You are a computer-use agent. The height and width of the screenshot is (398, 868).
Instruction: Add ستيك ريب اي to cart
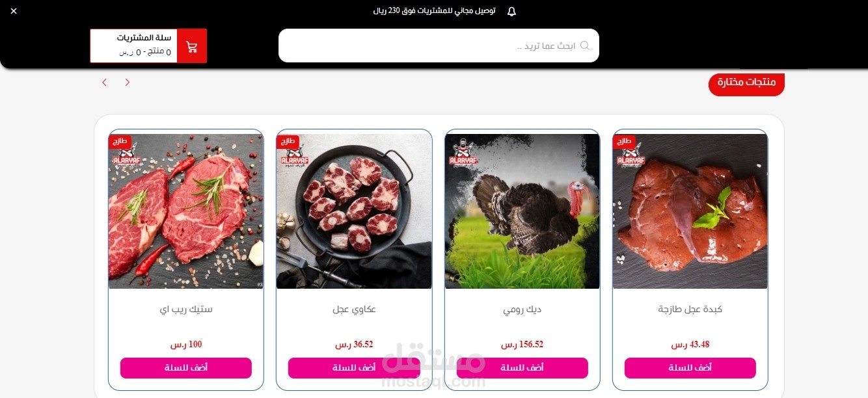point(186,367)
